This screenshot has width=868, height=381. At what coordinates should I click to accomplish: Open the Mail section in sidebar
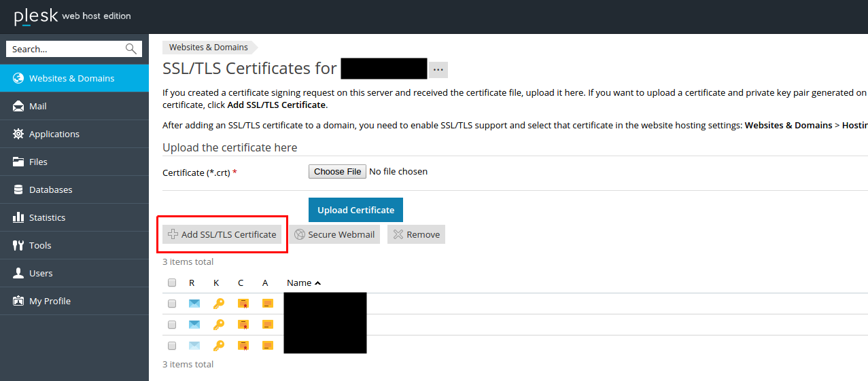coord(38,106)
